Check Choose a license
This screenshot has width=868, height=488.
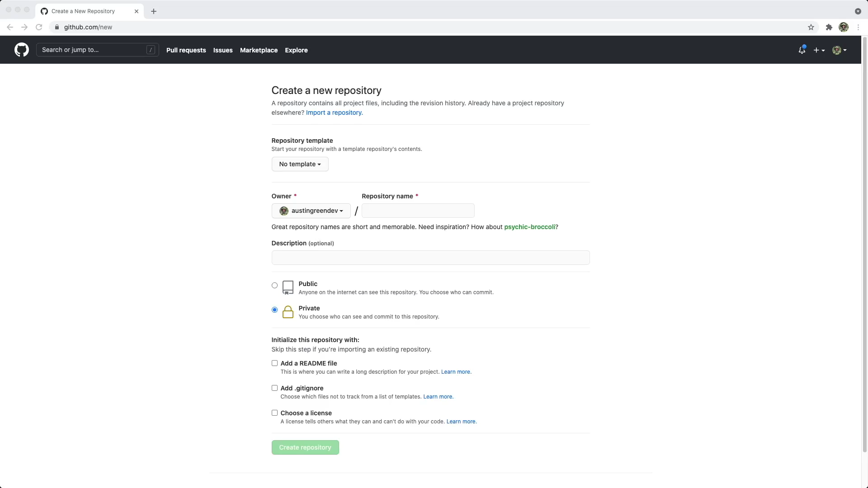pos(274,413)
